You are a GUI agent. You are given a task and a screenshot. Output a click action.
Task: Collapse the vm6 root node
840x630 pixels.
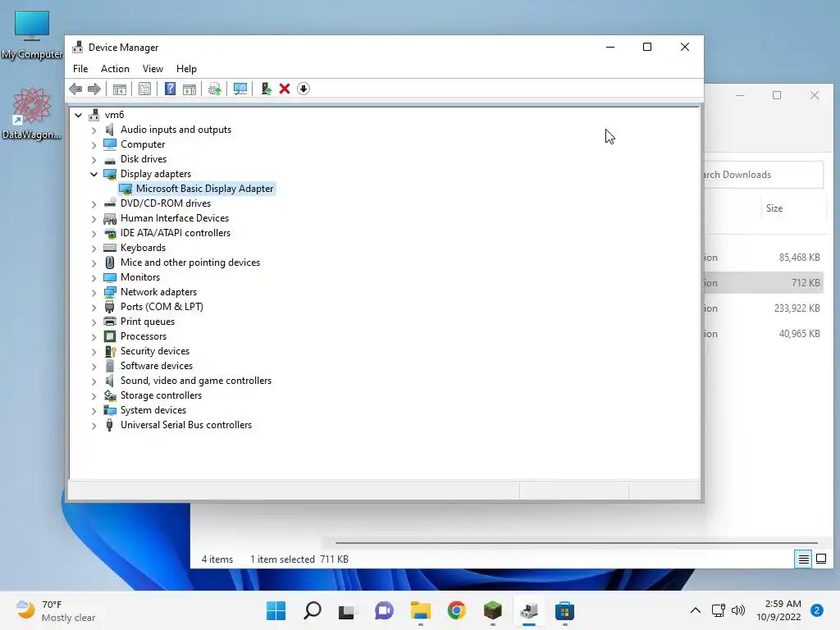point(79,115)
